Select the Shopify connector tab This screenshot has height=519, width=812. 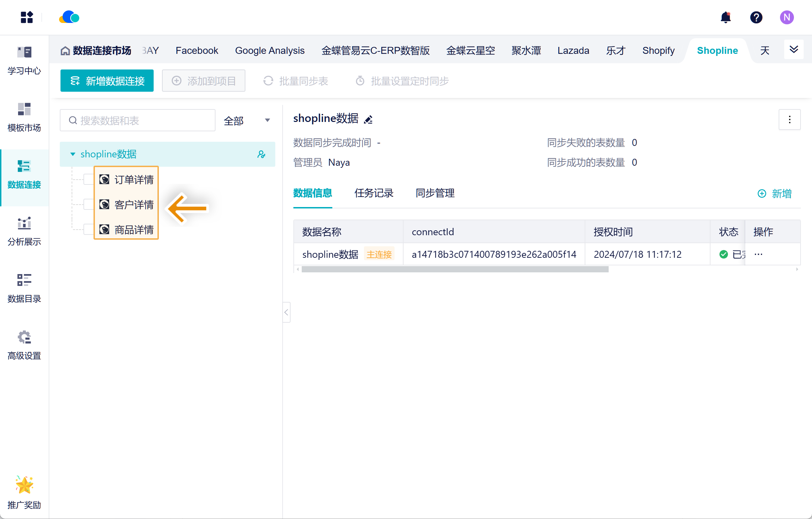[x=658, y=51]
